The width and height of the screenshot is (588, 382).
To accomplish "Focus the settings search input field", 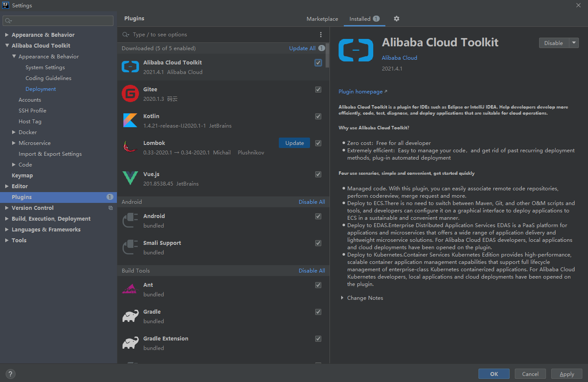I will (58, 21).
